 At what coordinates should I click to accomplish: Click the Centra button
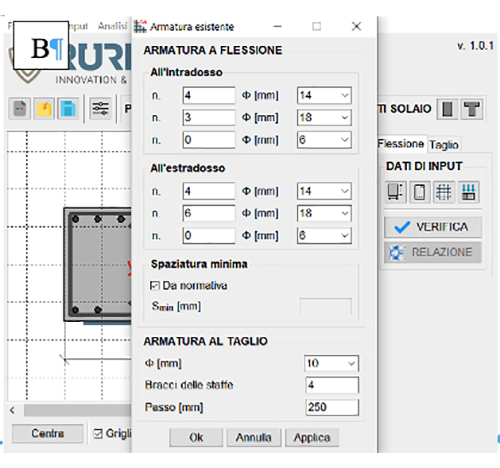click(48, 433)
